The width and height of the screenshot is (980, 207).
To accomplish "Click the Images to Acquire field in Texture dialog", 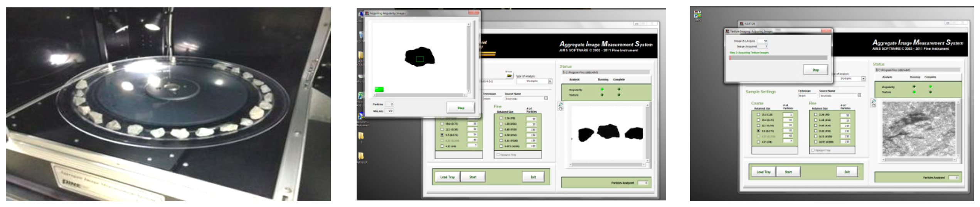I will pos(763,41).
